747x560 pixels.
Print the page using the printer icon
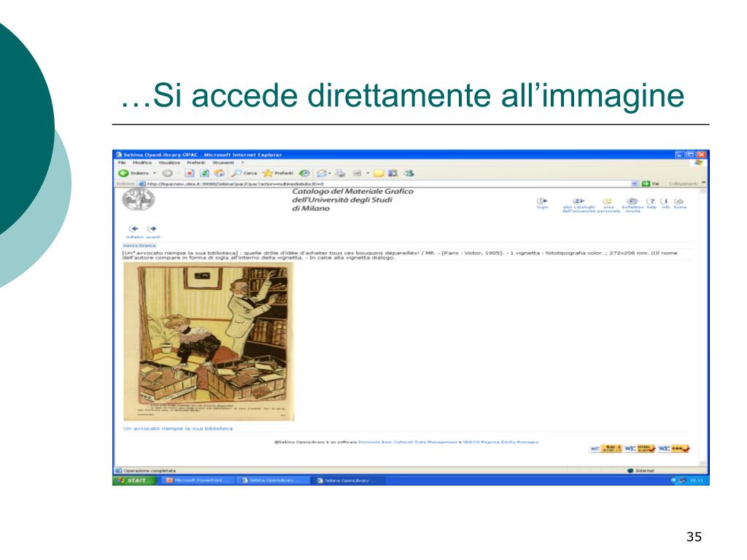point(340,174)
